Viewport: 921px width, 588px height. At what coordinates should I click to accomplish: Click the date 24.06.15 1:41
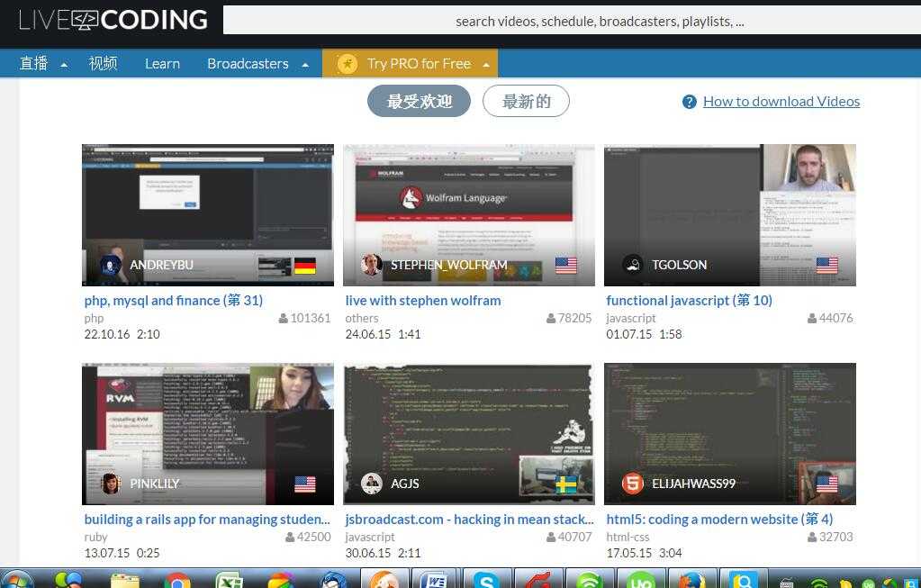click(x=383, y=334)
